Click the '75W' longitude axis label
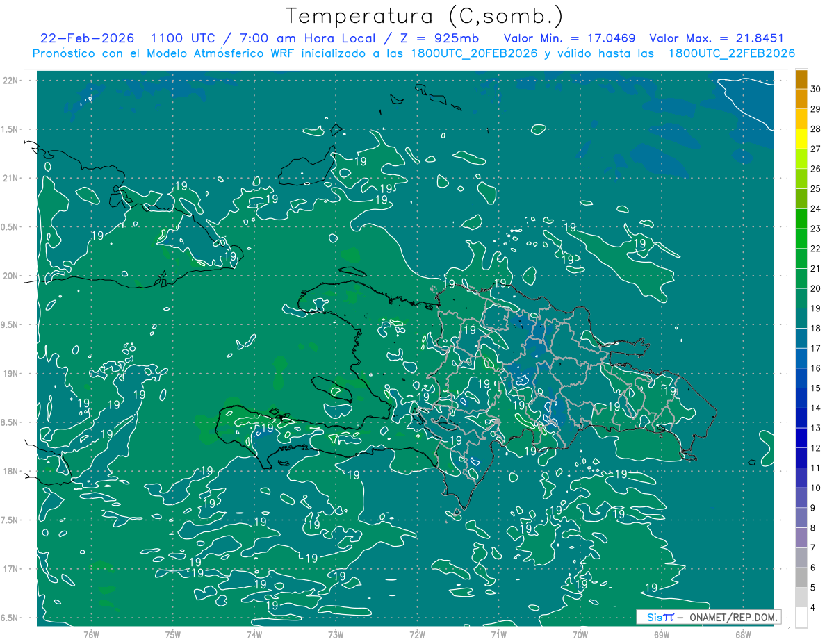The height and width of the screenshot is (644, 834). pyautogui.click(x=172, y=634)
